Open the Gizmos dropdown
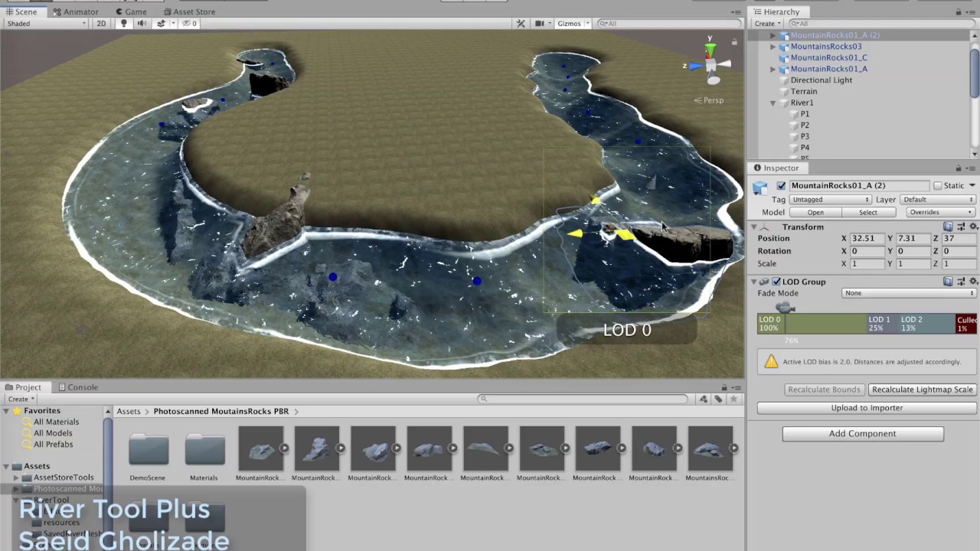The height and width of the screenshot is (551, 980). point(572,24)
